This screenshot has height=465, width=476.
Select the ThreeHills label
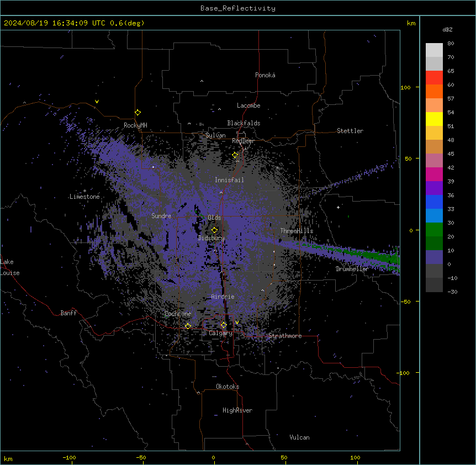pyautogui.click(x=297, y=231)
